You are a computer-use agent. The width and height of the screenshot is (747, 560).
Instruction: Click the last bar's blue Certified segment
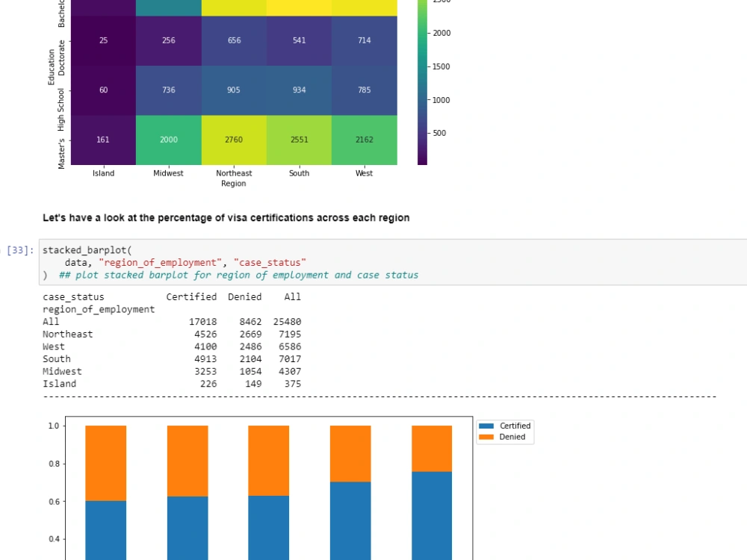point(432,516)
